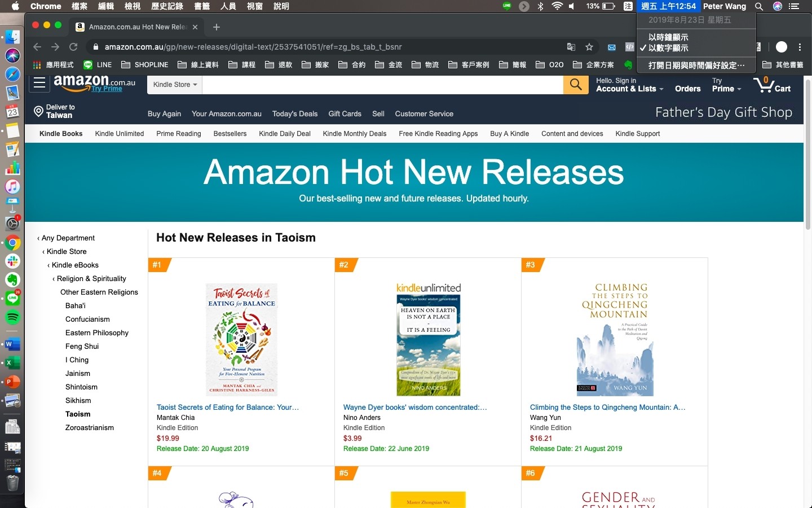
Task: Open the Taoist Secrets book cover thumbnail
Action: point(241,339)
